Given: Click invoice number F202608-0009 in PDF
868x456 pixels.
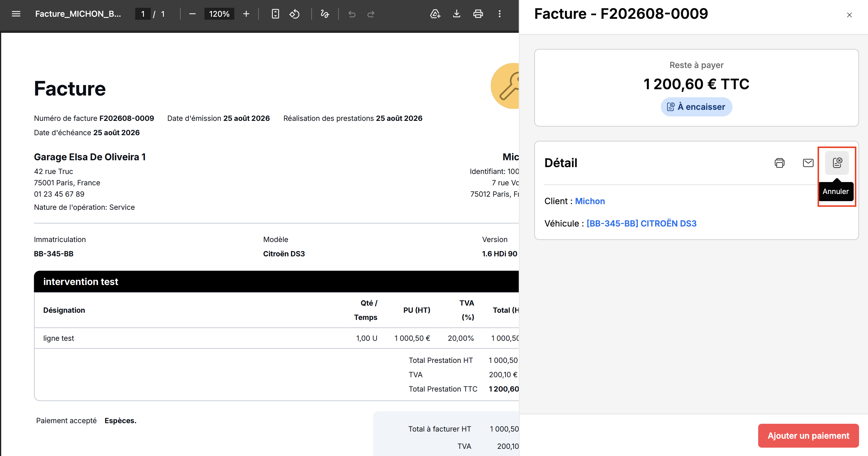Looking at the screenshot, I should click(127, 118).
